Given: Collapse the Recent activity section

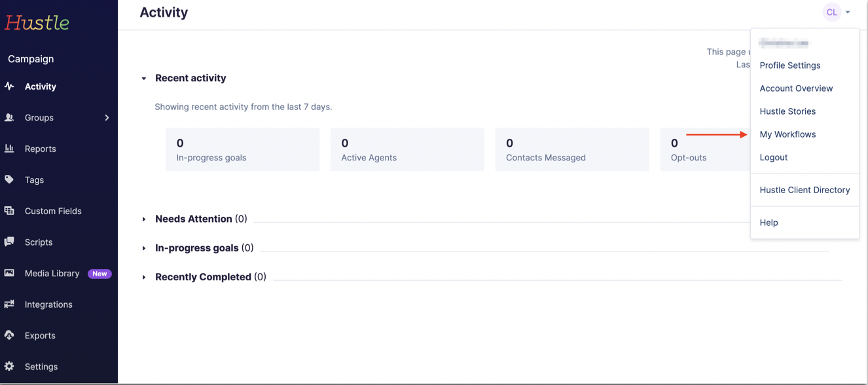Looking at the screenshot, I should [144, 79].
